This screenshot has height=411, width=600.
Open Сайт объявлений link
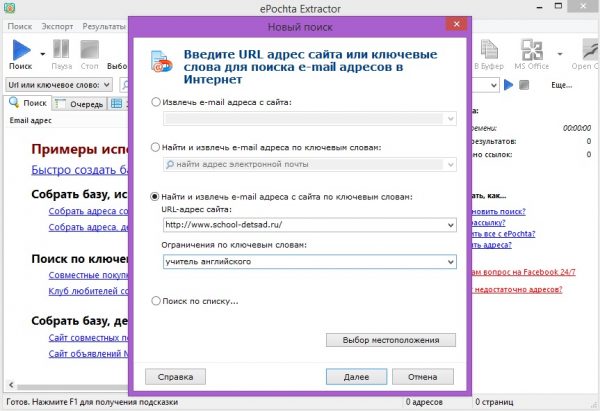(x=88, y=354)
